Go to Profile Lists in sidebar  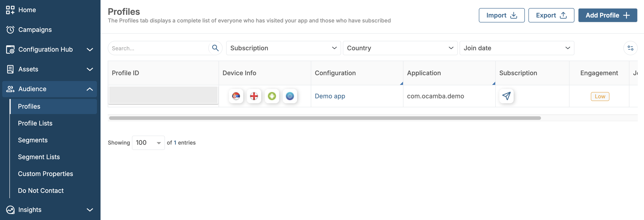[35, 123]
